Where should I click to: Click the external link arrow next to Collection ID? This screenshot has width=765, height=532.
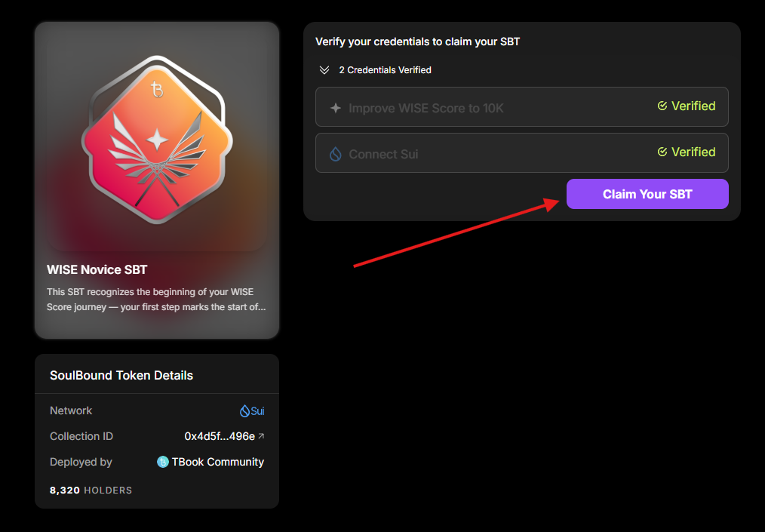261,436
